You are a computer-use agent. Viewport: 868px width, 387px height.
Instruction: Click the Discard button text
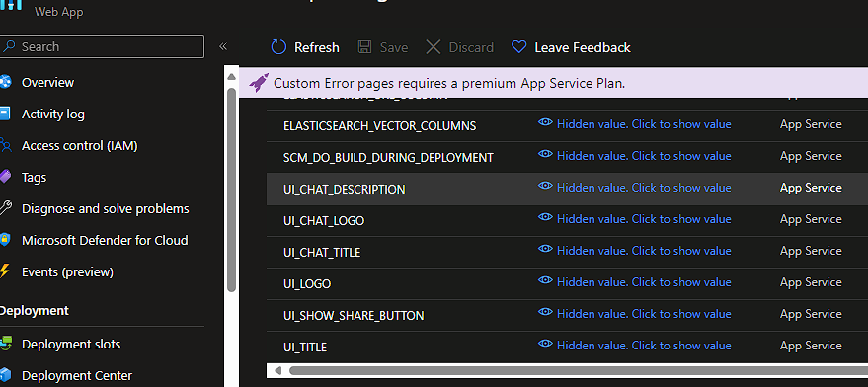[471, 47]
